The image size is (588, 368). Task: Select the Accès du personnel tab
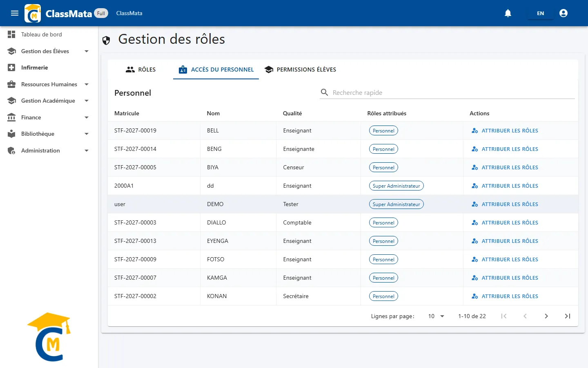[x=216, y=70]
